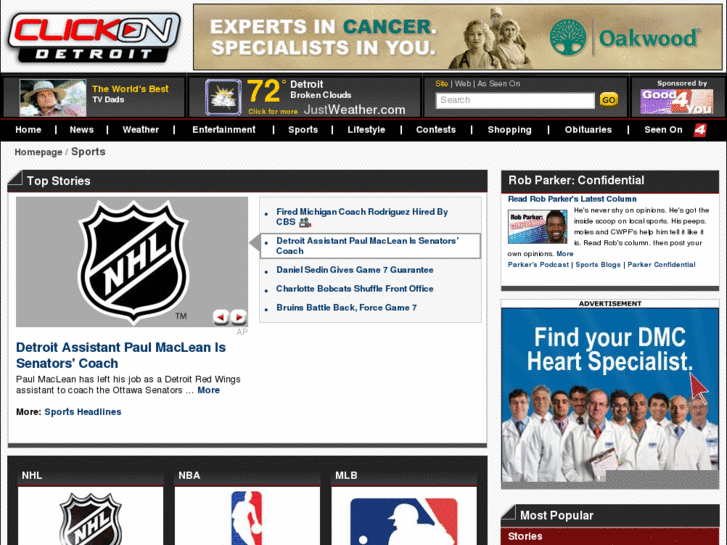Select the Web search scope
This screenshot has width=727, height=545.
point(463,84)
